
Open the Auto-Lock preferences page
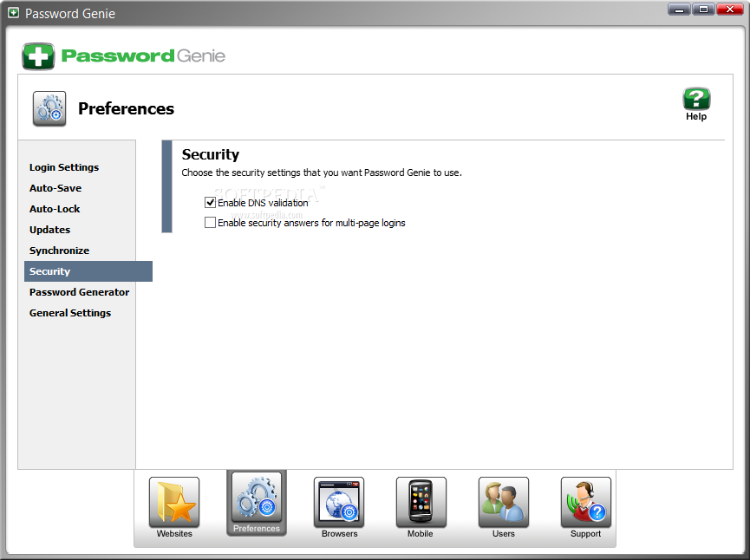pos(55,209)
